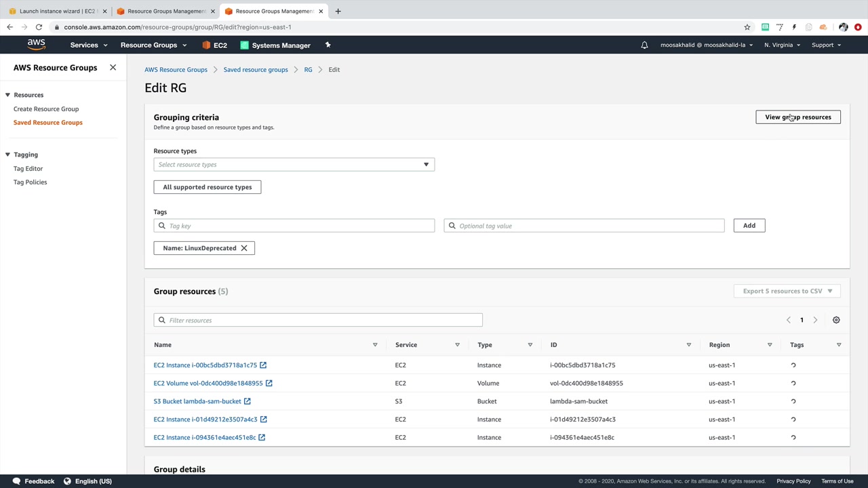Viewport: 868px width, 488px height.
Task: Open the notifications bell
Action: pyautogui.click(x=644, y=45)
